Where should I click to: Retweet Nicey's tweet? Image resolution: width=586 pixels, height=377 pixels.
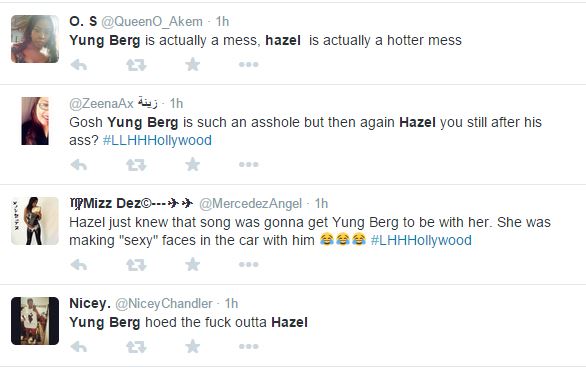[136, 347]
